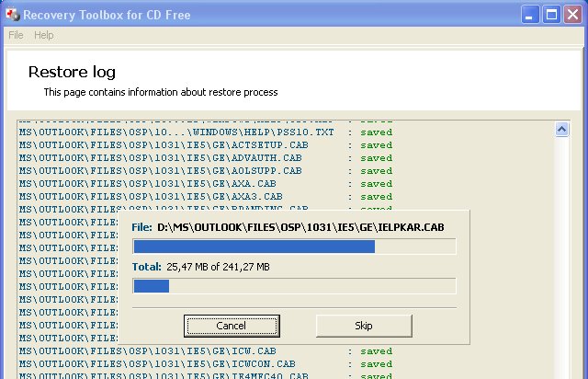Cancel the restore process

[232, 326]
